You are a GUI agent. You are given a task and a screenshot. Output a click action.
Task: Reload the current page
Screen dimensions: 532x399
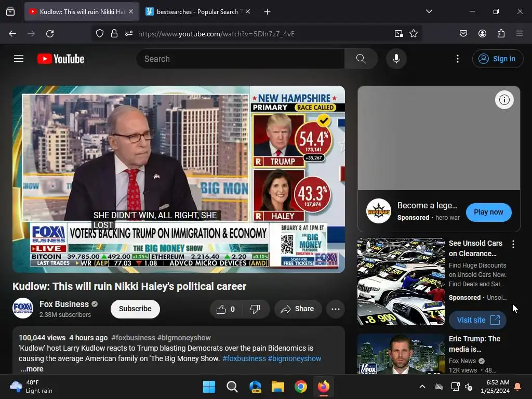(50, 34)
